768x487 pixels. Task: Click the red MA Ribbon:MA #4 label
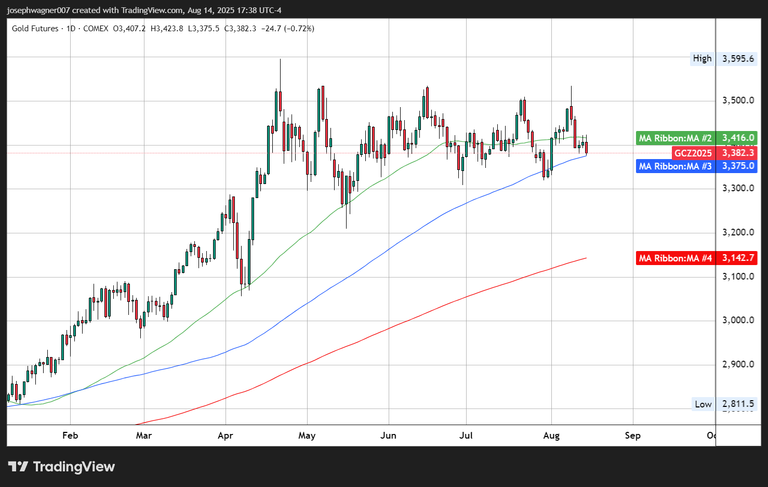tap(675, 258)
